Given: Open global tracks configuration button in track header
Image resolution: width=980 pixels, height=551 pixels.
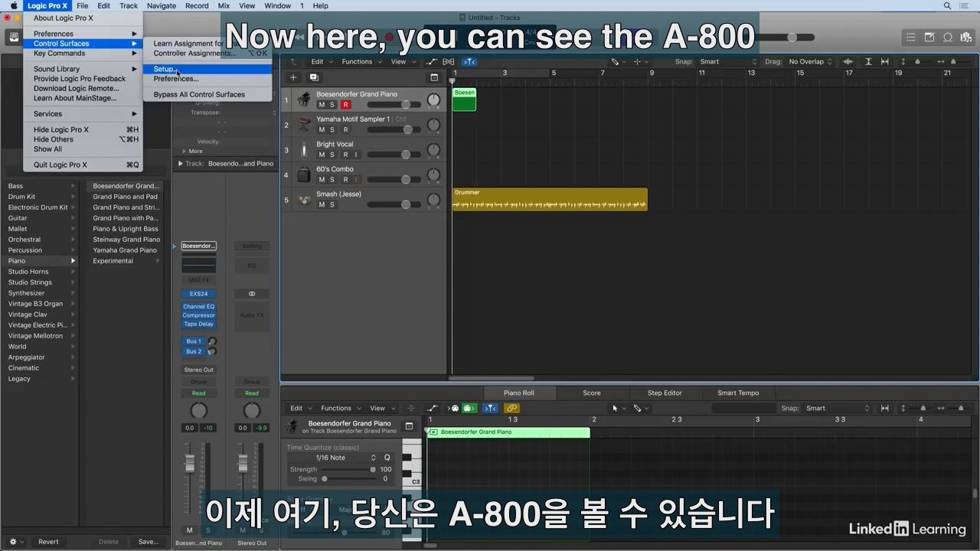Looking at the screenshot, I should tap(434, 77).
